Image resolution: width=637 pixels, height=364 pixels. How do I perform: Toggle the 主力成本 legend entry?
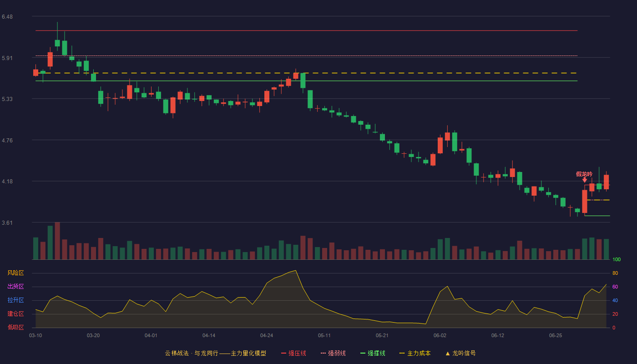coord(415,353)
